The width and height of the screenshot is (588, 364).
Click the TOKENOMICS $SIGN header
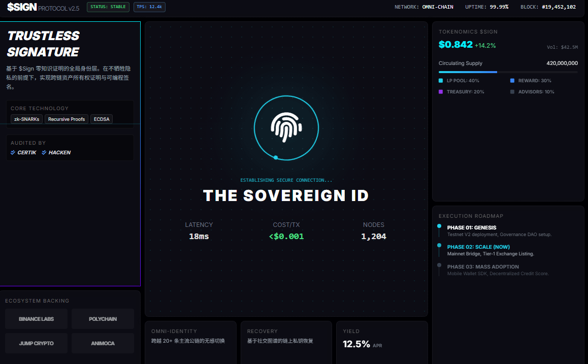tap(468, 32)
